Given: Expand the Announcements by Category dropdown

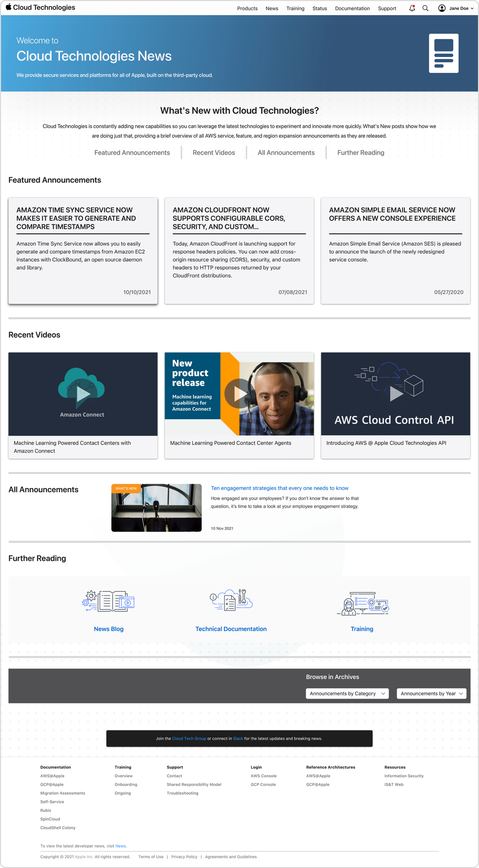Looking at the screenshot, I should click(x=347, y=694).
